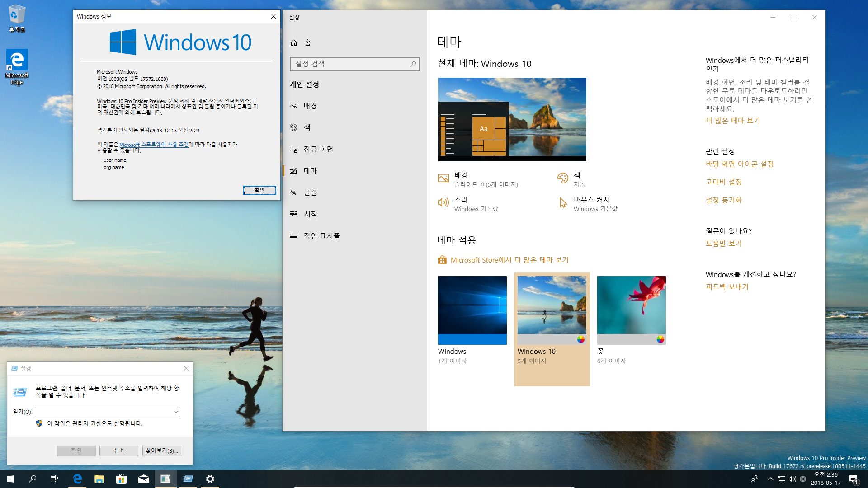Open File Explorer from taskbar
868x488 pixels.
(99, 479)
